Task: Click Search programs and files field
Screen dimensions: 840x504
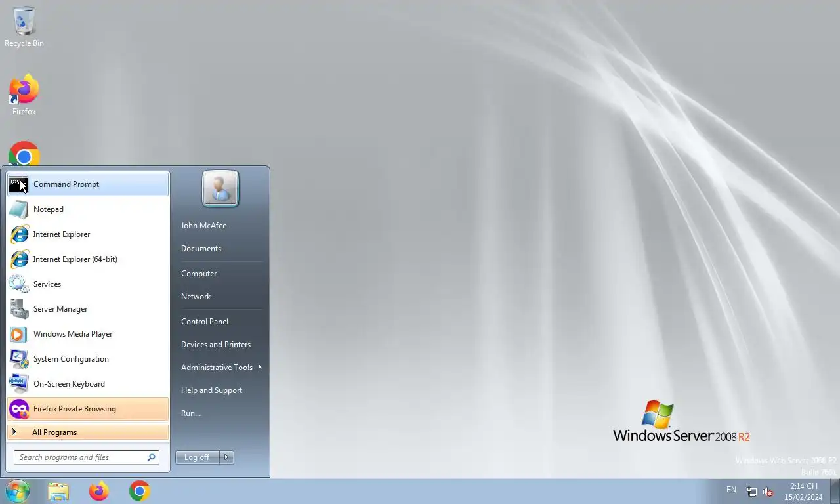Action: [87, 457]
